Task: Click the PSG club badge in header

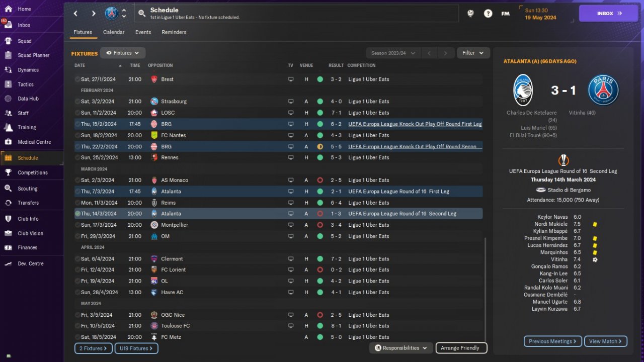Action: tap(112, 14)
